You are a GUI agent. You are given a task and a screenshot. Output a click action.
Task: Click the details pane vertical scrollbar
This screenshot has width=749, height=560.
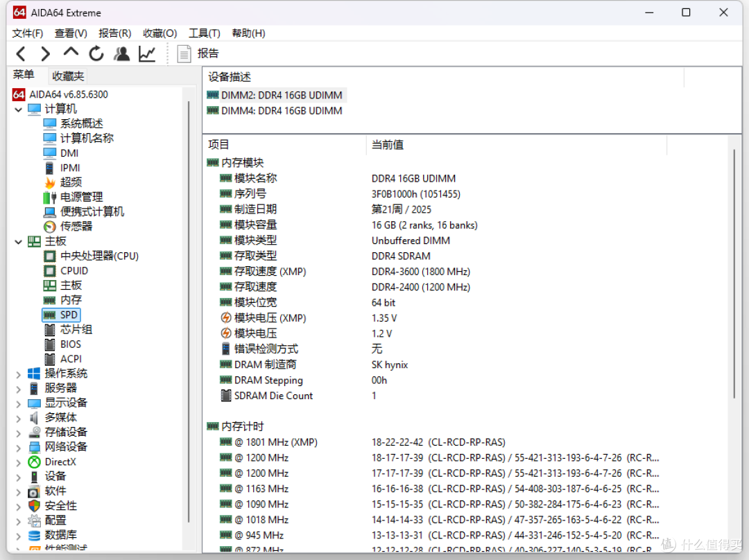pyautogui.click(x=734, y=274)
